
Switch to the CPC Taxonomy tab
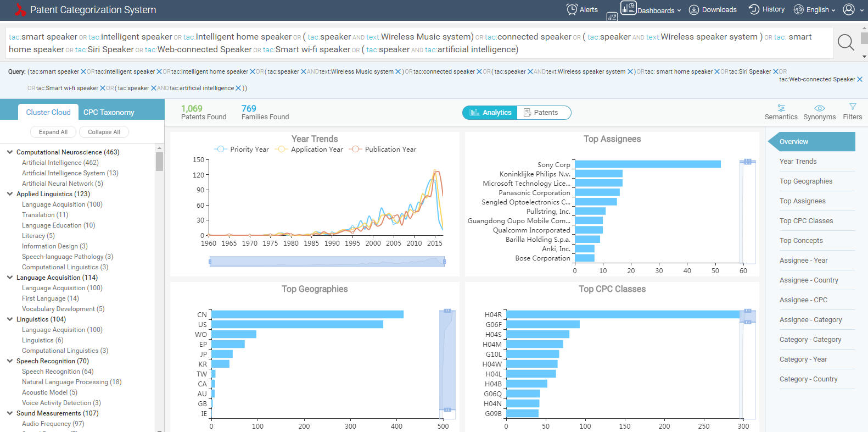click(109, 112)
